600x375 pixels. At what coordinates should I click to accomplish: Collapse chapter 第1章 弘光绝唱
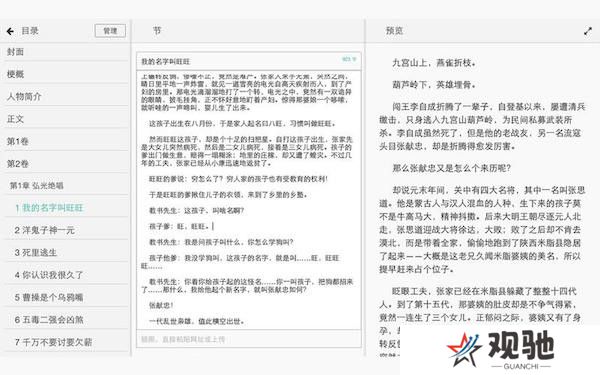(67, 186)
